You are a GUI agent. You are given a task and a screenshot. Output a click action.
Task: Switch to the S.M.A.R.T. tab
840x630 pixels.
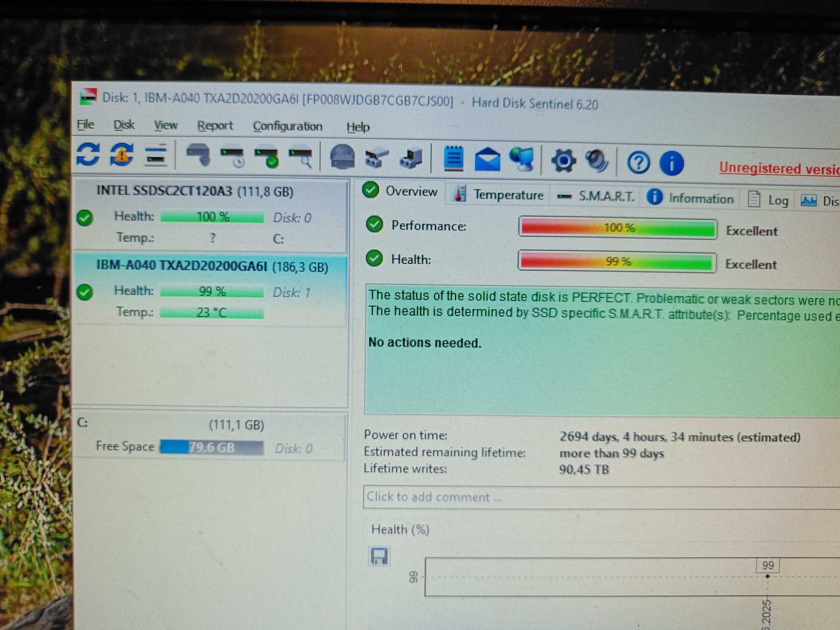(596, 196)
